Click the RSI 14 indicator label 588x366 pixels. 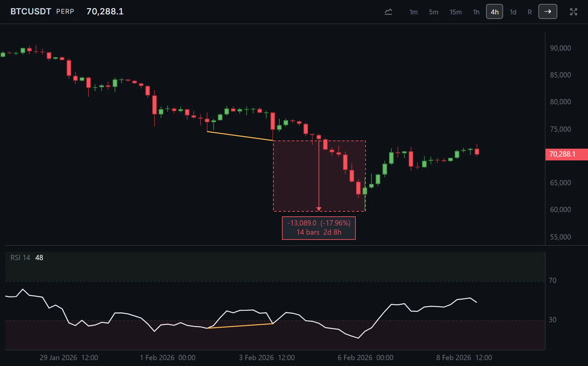pyautogui.click(x=20, y=258)
